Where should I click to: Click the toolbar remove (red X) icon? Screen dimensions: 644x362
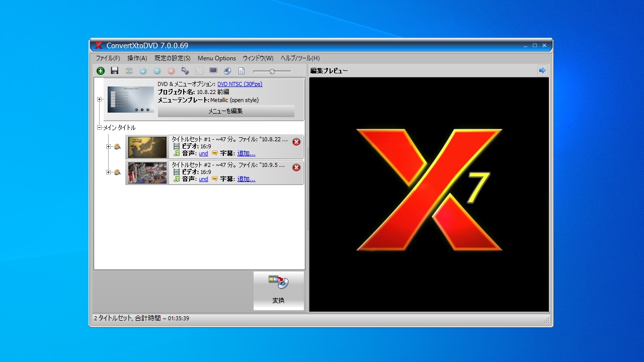point(171,71)
